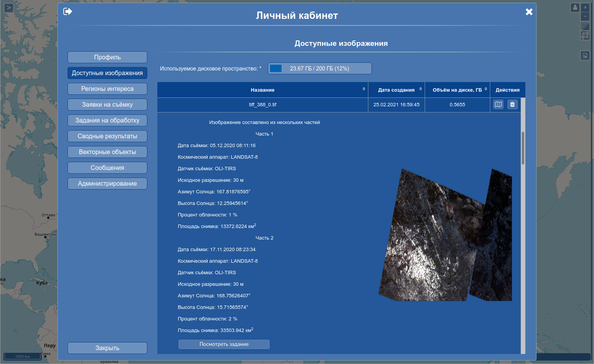
Task: Click the grid overlay icon on the map
Action: click(x=585, y=36)
